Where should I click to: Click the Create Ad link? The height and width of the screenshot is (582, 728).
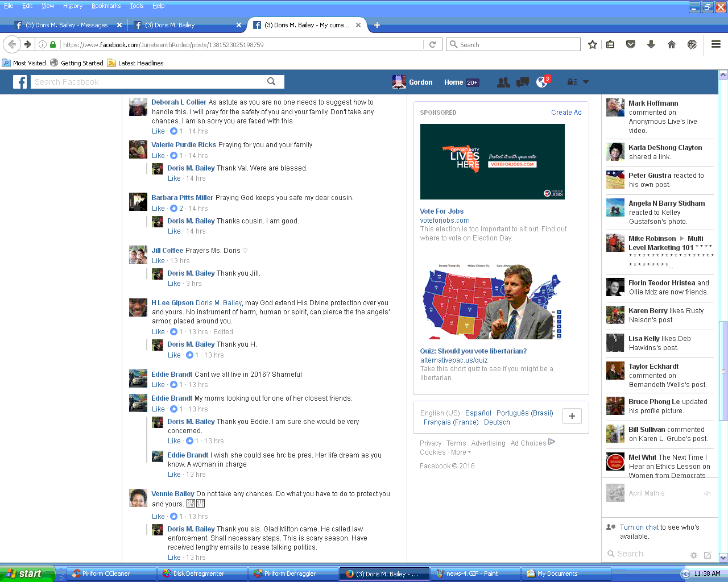[x=566, y=113]
